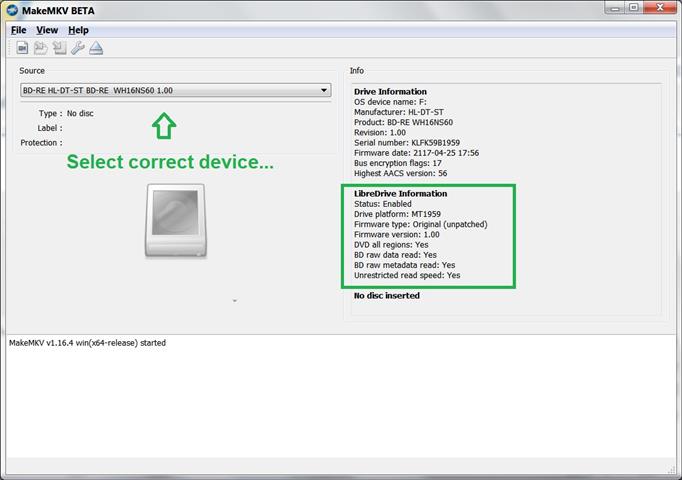Click 'Status: Enabled' line

382,204
